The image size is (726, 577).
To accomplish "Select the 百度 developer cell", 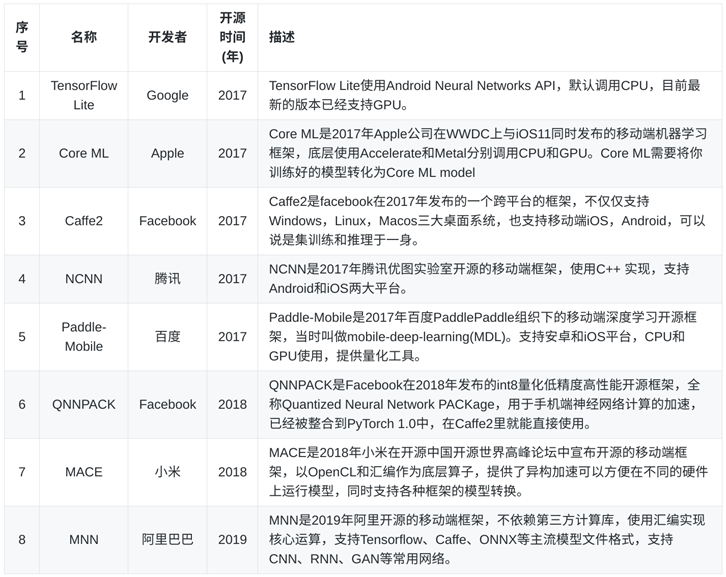I will [167, 337].
